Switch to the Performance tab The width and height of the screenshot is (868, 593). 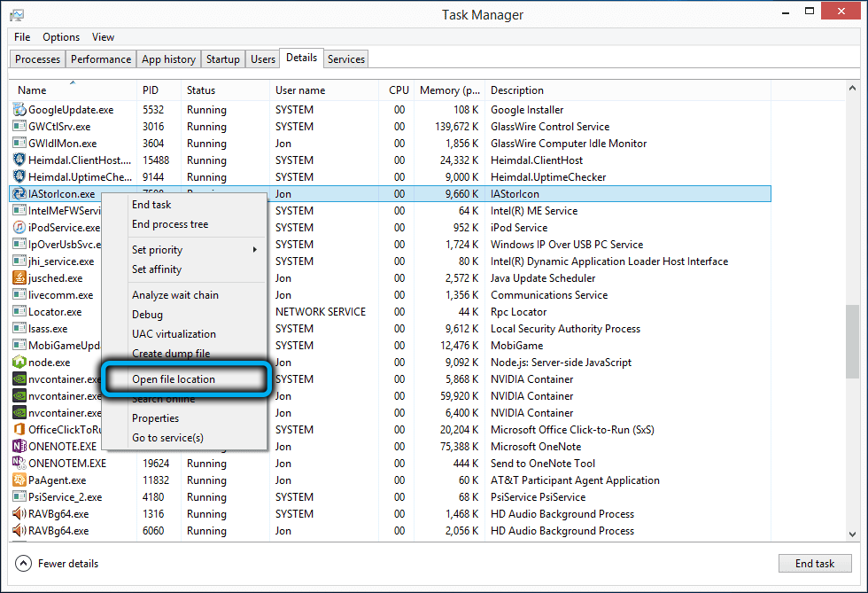point(101,59)
